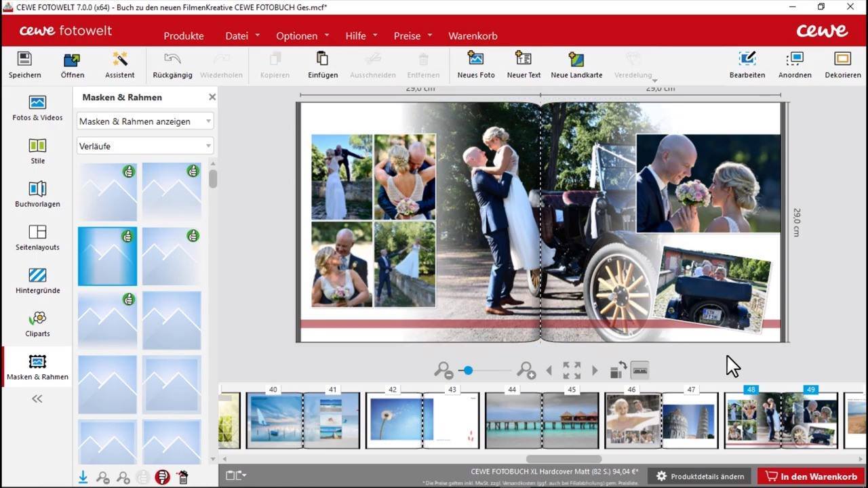868x488 pixels.
Task: Adjust the page zoom slider handle
Action: pos(468,370)
